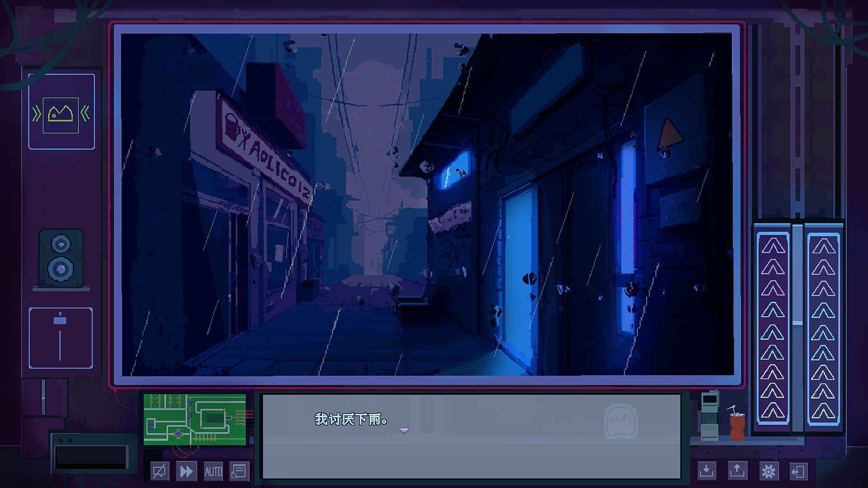Click the volume slider handle

click(60, 320)
